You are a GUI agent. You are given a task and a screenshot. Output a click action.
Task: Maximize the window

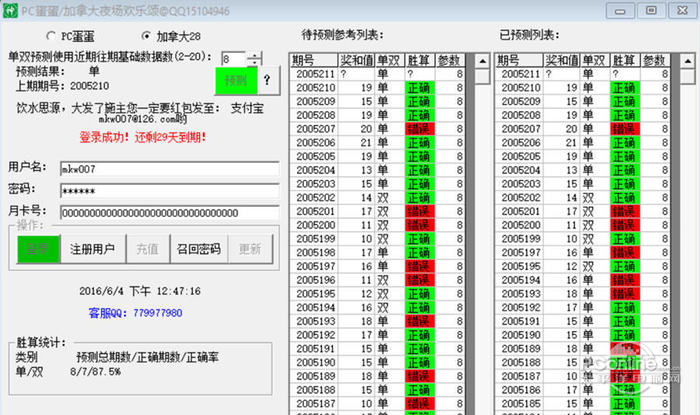(x=651, y=10)
